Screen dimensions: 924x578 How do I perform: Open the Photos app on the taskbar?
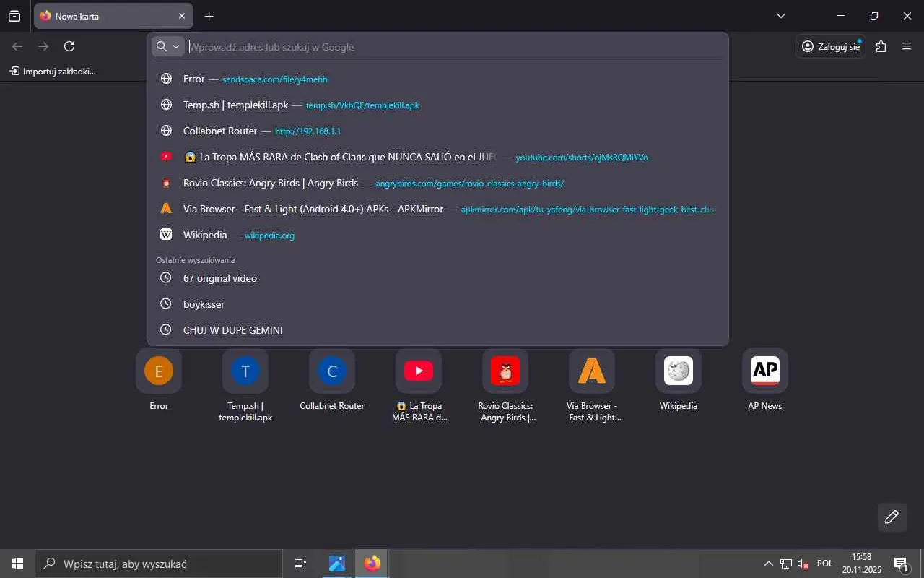click(337, 564)
